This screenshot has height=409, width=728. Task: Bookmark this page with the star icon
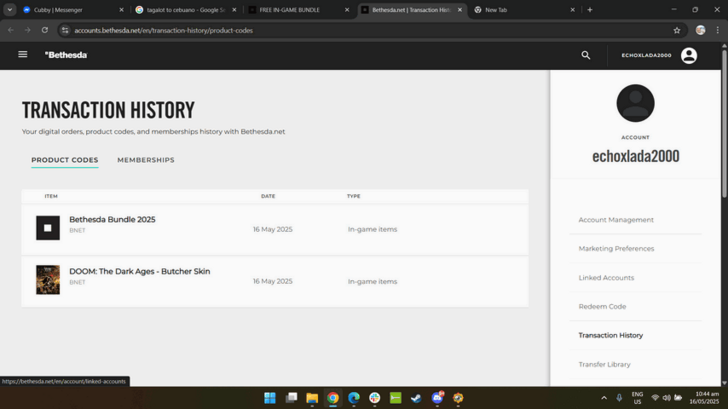[x=676, y=31]
